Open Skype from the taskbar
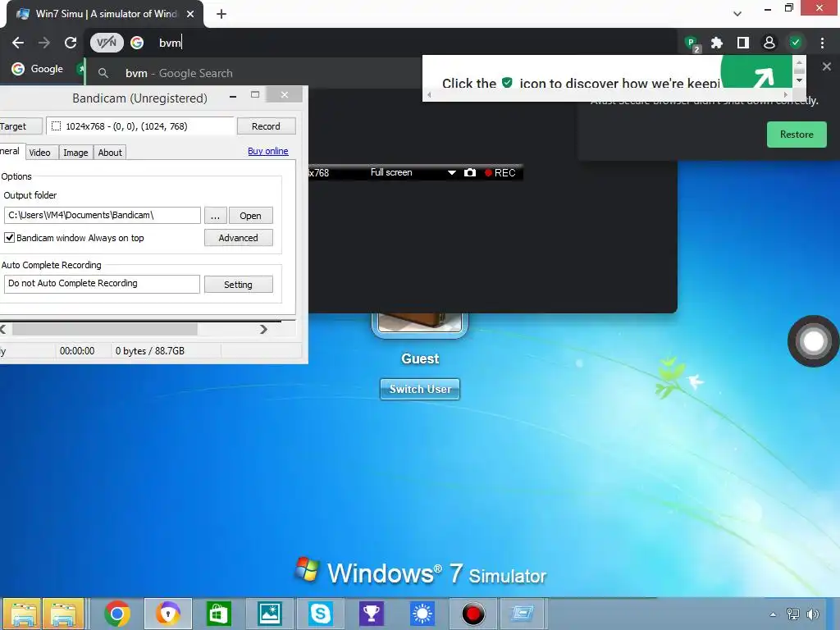Screen dimensions: 840x630 (321, 614)
